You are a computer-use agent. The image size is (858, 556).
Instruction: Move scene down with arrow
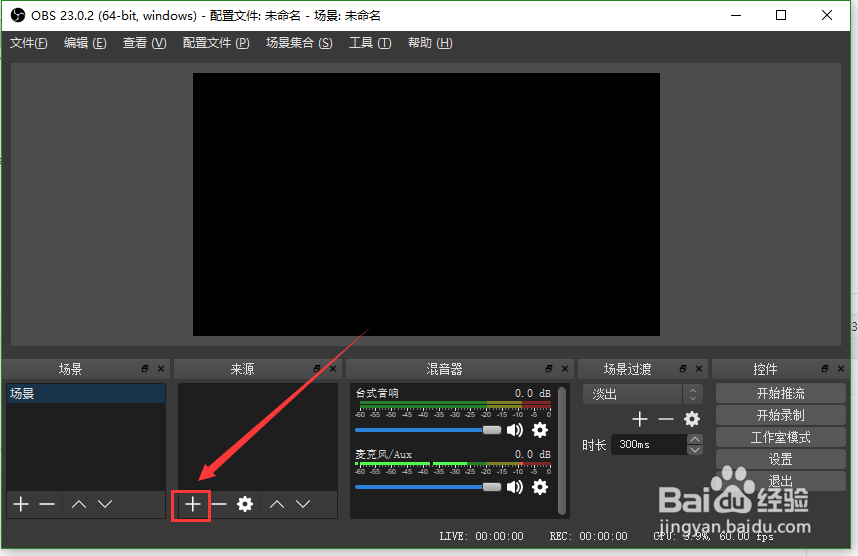tap(105, 504)
